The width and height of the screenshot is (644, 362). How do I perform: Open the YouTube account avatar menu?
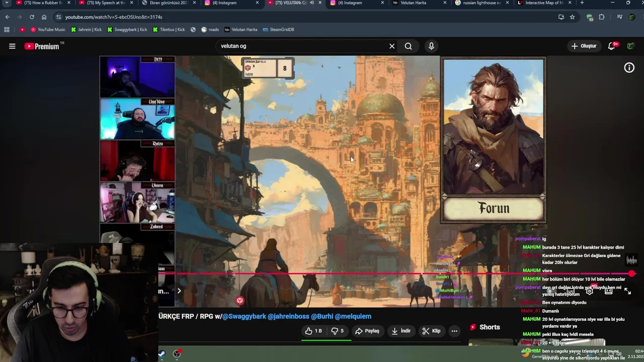click(630, 46)
